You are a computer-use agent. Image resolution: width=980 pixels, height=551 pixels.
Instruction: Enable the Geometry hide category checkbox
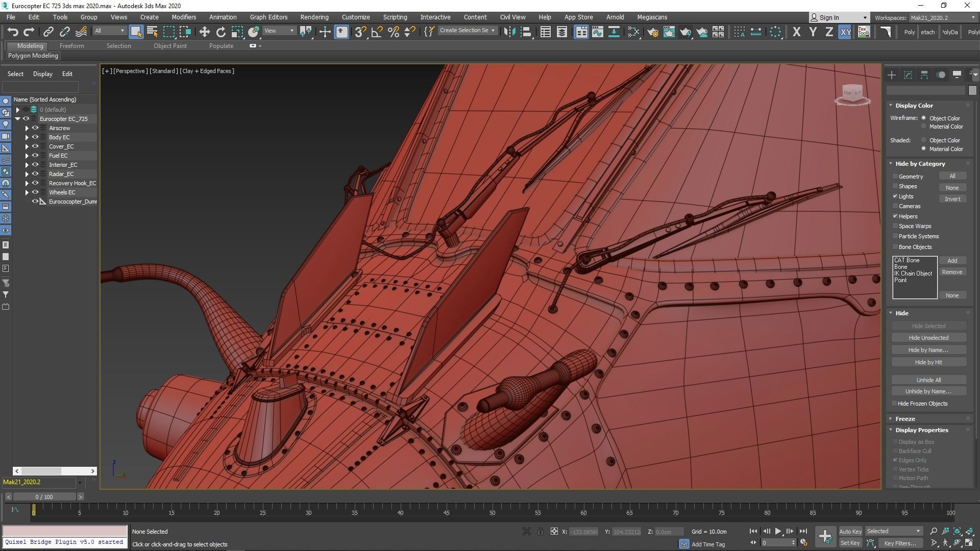pos(895,177)
